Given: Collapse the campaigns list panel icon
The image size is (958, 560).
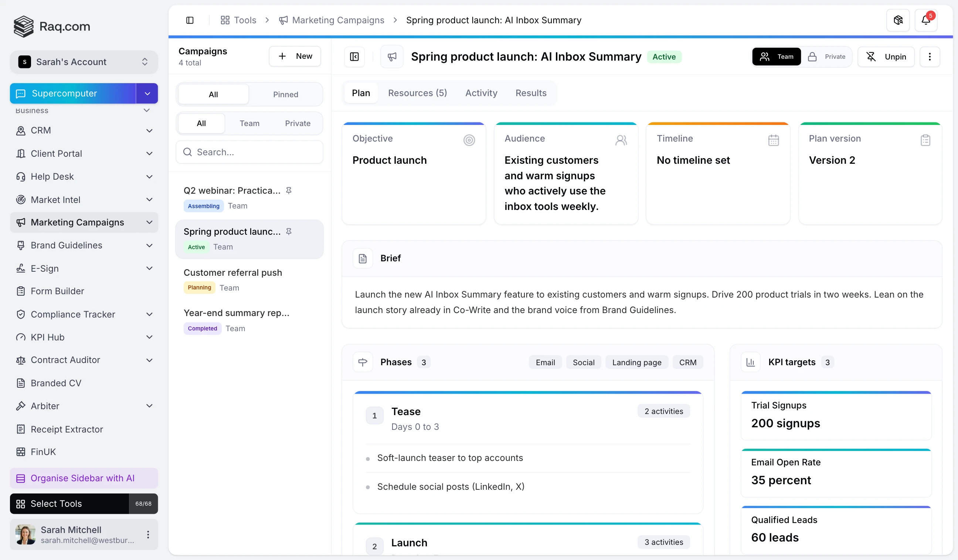Looking at the screenshot, I should (354, 57).
